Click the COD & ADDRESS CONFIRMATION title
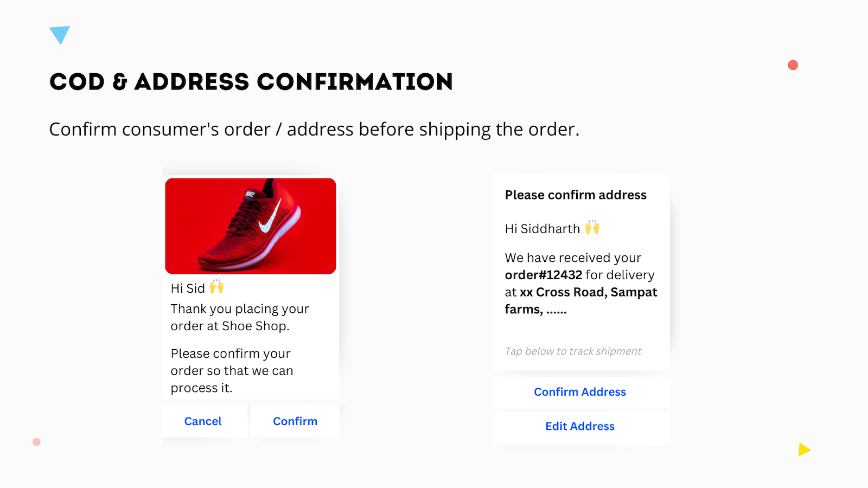This screenshot has width=868, height=488. coord(251,81)
